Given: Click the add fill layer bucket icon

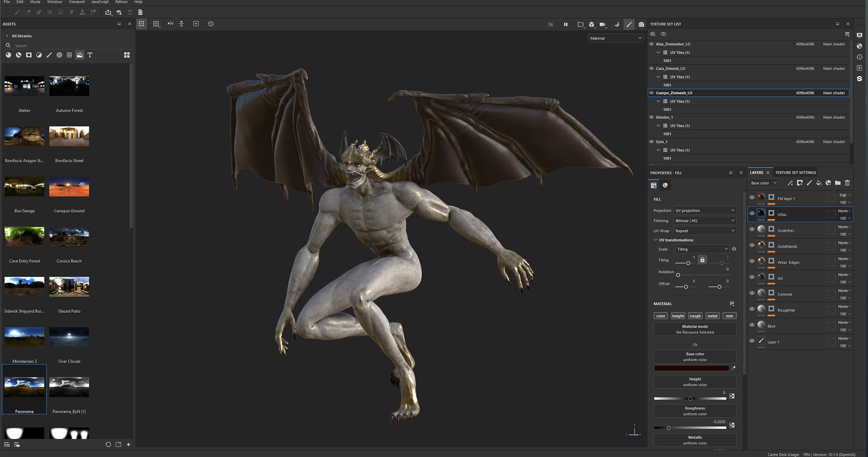Looking at the screenshot, I should coord(819,183).
